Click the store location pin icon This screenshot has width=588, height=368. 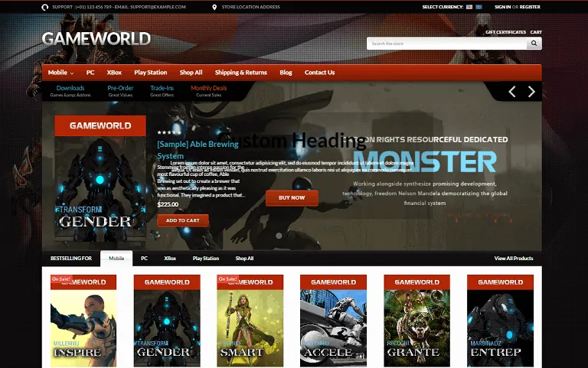click(x=214, y=7)
